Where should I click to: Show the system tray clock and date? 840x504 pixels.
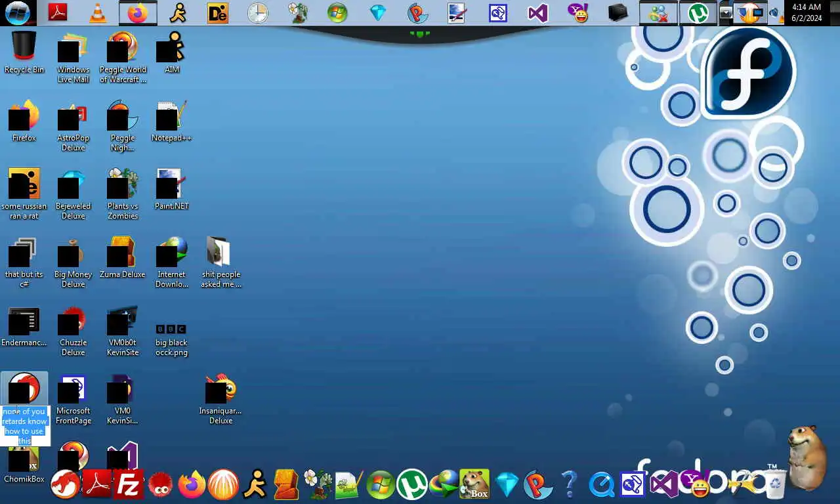(x=807, y=12)
